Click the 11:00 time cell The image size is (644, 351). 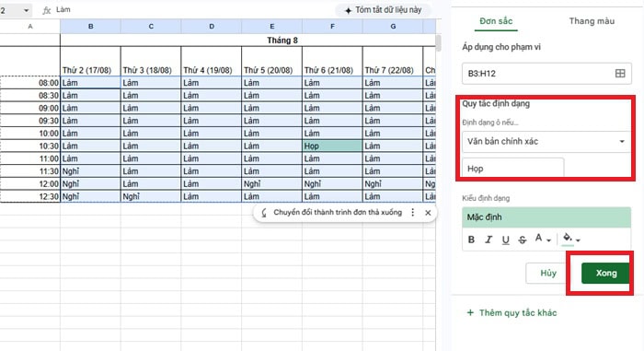[30, 158]
